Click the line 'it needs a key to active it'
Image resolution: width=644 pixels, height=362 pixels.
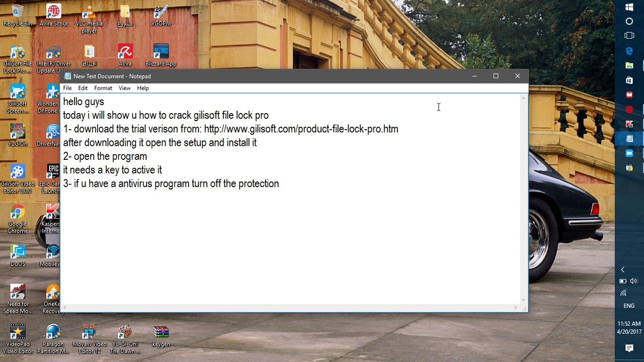pos(113,170)
